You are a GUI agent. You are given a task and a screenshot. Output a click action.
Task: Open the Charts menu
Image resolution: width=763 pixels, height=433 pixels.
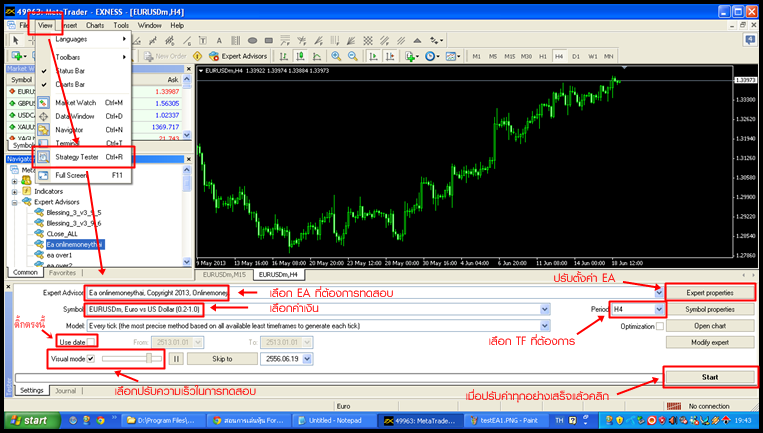pos(95,25)
